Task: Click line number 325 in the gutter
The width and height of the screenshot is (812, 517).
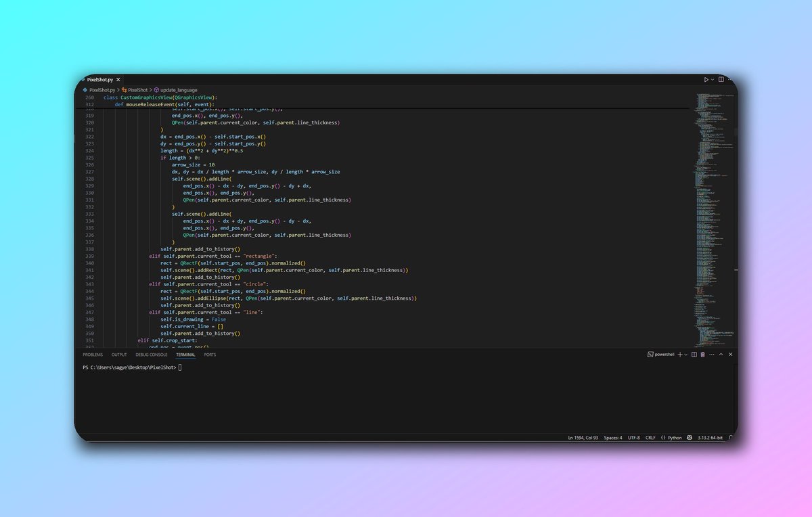Action: 90,158
